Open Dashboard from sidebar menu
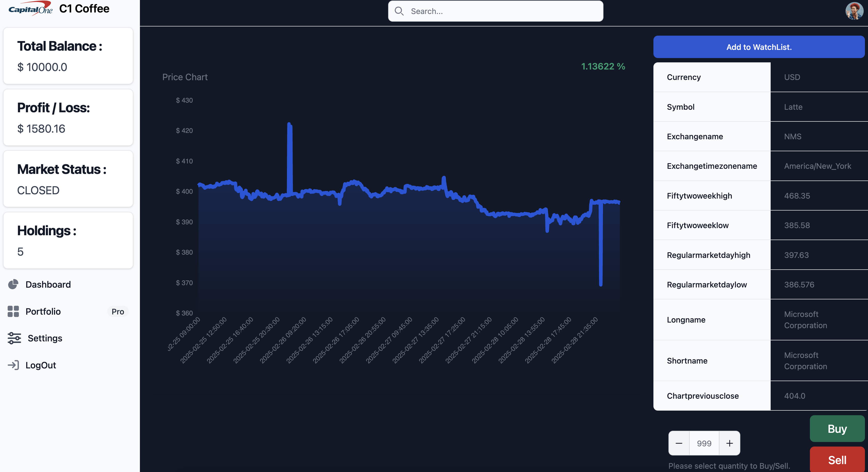The image size is (868, 472). [x=48, y=284]
